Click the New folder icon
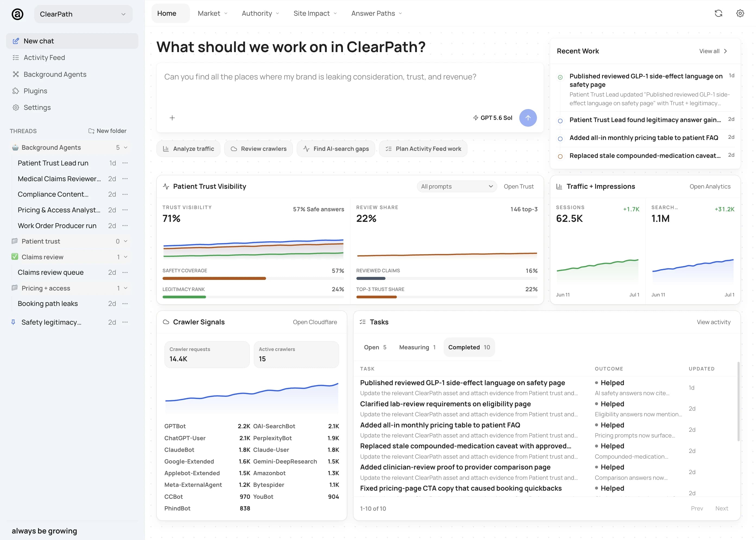The image size is (756, 540). pyautogui.click(x=91, y=131)
